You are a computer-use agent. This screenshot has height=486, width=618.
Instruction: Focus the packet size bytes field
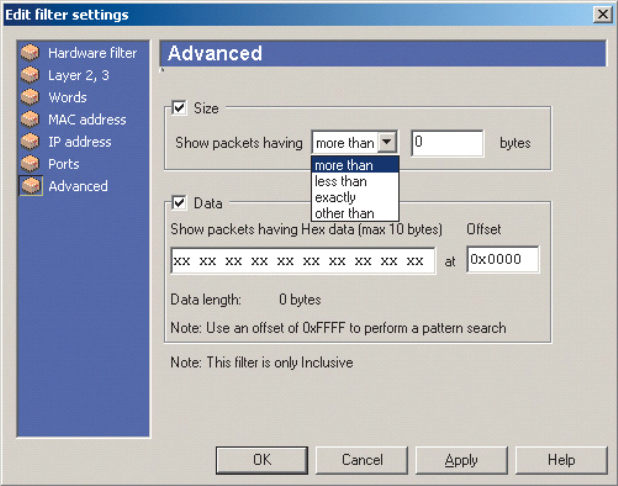coord(447,143)
